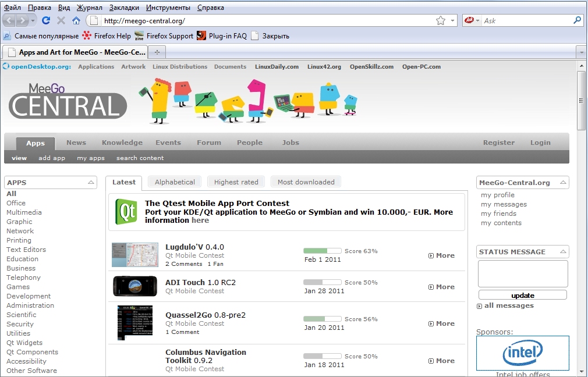Collapse the STATUS MESSAGE panel

pyautogui.click(x=563, y=252)
